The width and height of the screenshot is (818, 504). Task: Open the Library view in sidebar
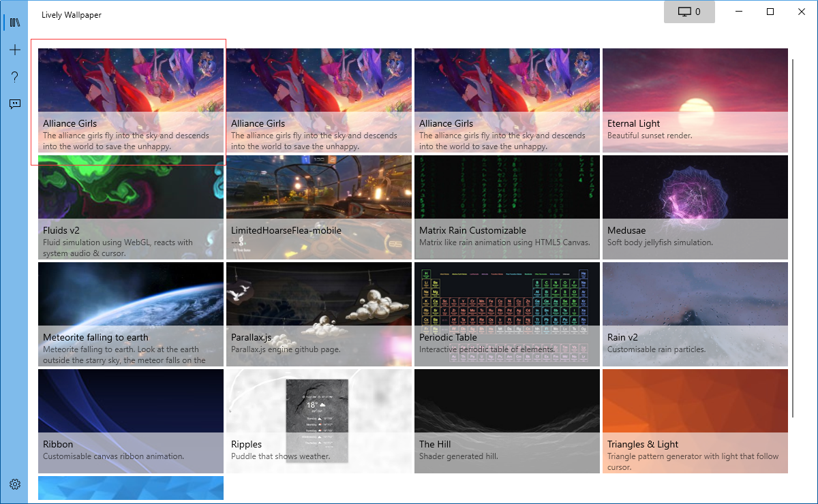15,22
